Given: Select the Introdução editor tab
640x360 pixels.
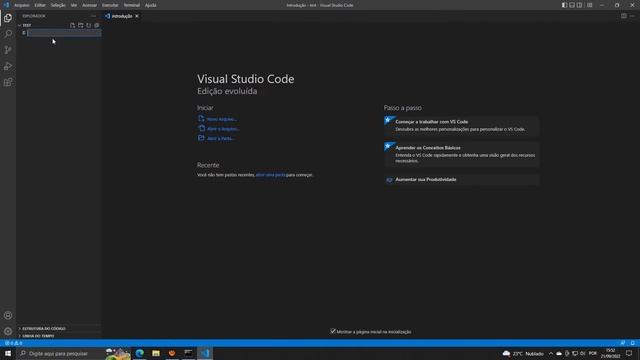Looking at the screenshot, I should 122,16.
